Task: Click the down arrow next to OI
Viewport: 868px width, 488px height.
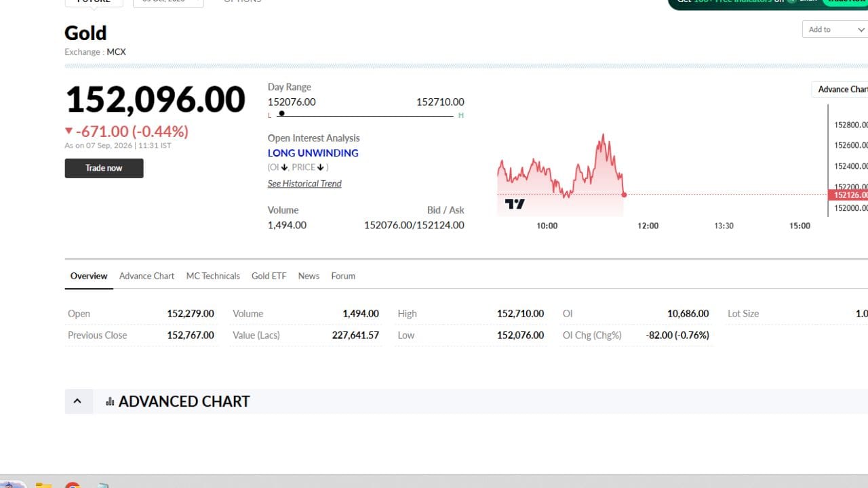Action: [284, 167]
